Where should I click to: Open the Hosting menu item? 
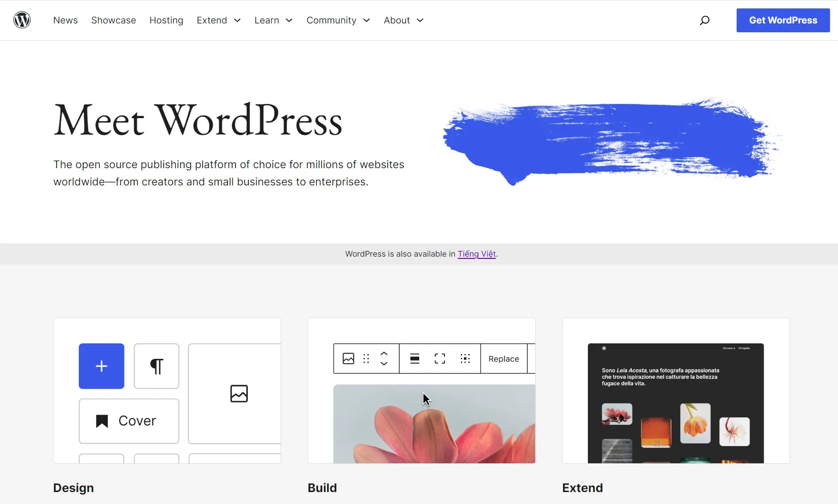point(166,20)
